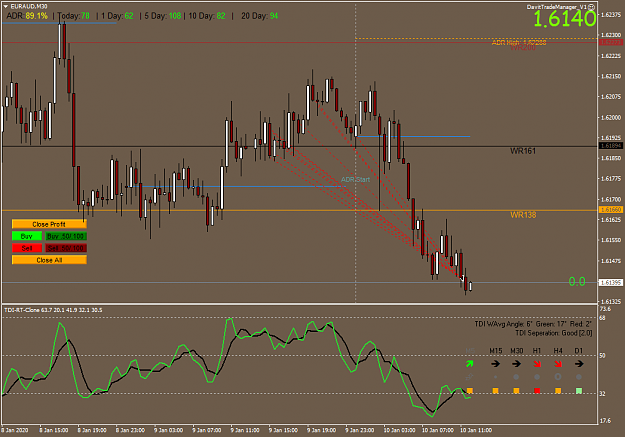
Task: Click the WR161 level label
Action: point(523,151)
